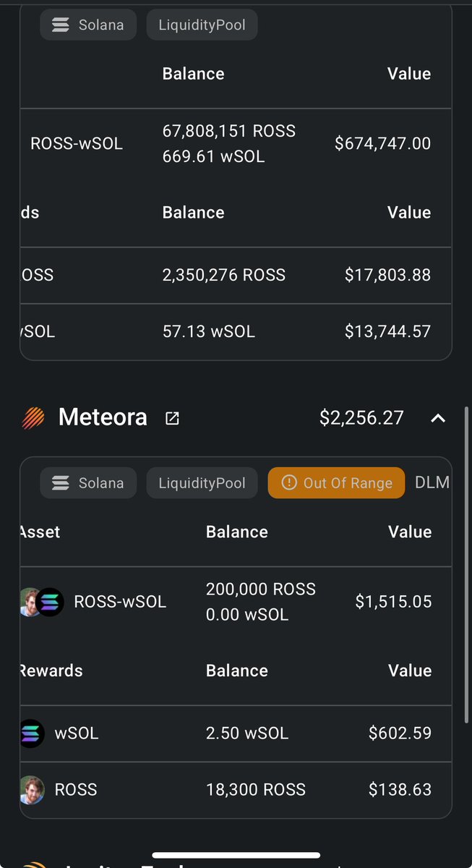Click the ROSS rewards avatar icon
This screenshot has height=868, width=472.
[32, 790]
